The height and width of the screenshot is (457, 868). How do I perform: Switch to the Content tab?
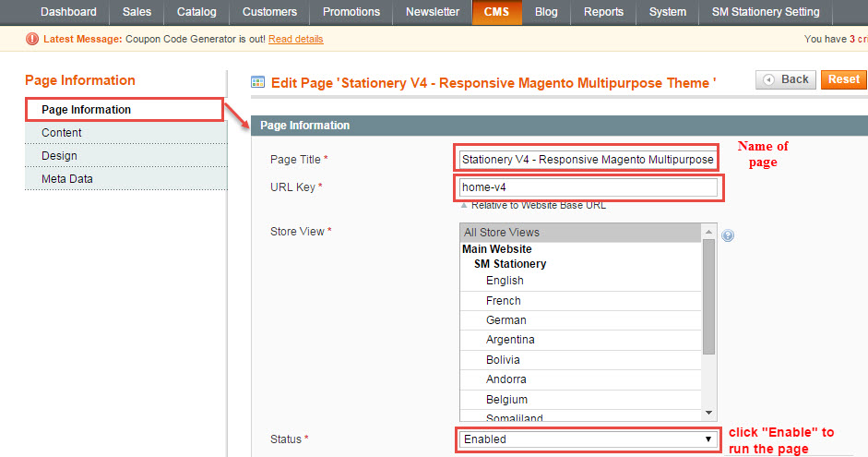pyautogui.click(x=125, y=133)
